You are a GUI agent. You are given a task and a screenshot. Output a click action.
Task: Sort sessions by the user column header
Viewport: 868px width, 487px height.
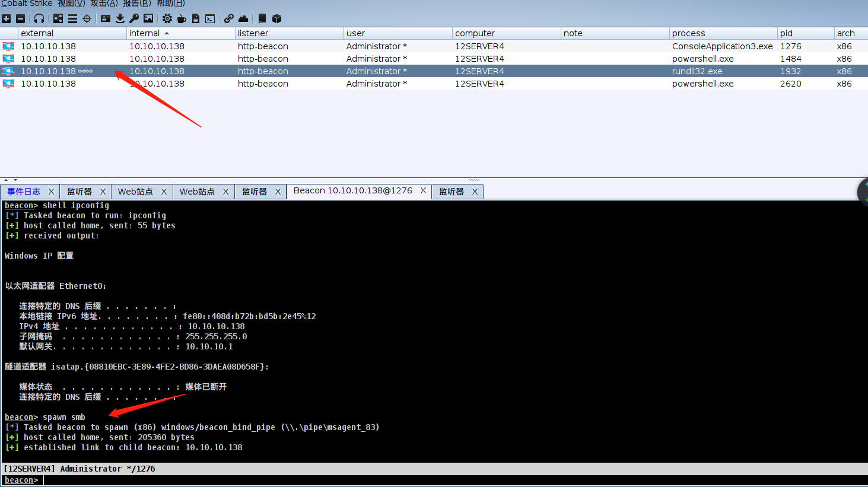click(x=398, y=33)
